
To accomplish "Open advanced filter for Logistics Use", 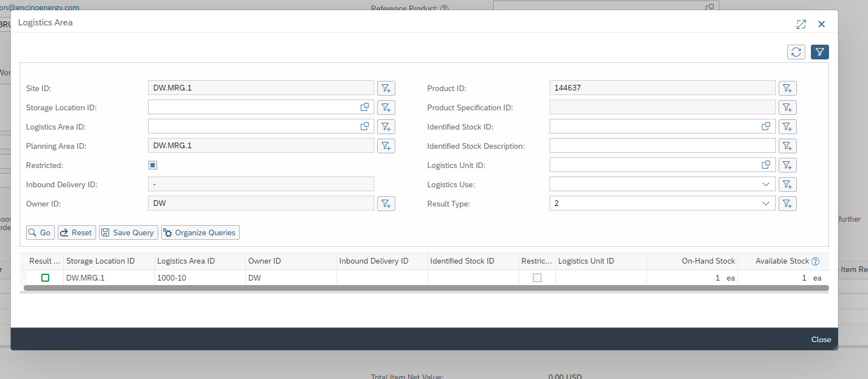I will [788, 184].
